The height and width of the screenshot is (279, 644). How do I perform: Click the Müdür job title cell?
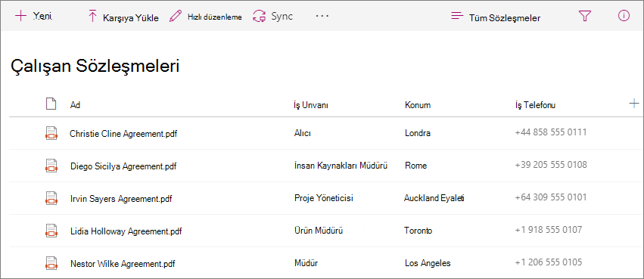tap(306, 263)
